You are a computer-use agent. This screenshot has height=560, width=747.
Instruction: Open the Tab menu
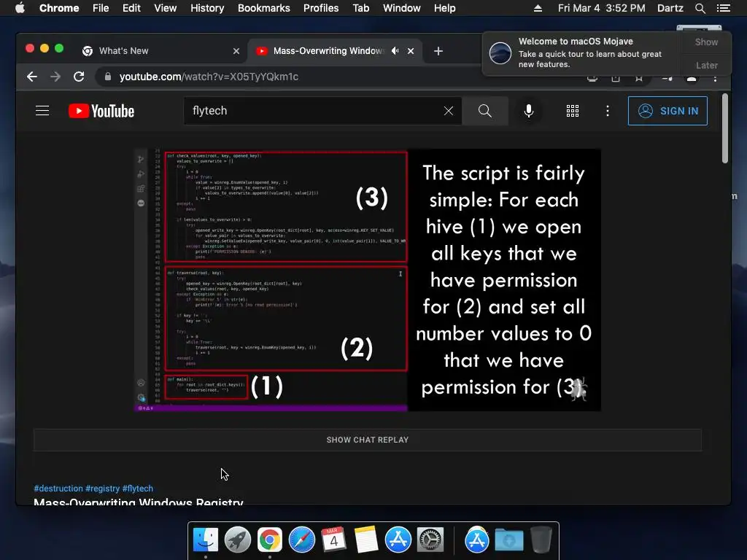click(360, 8)
